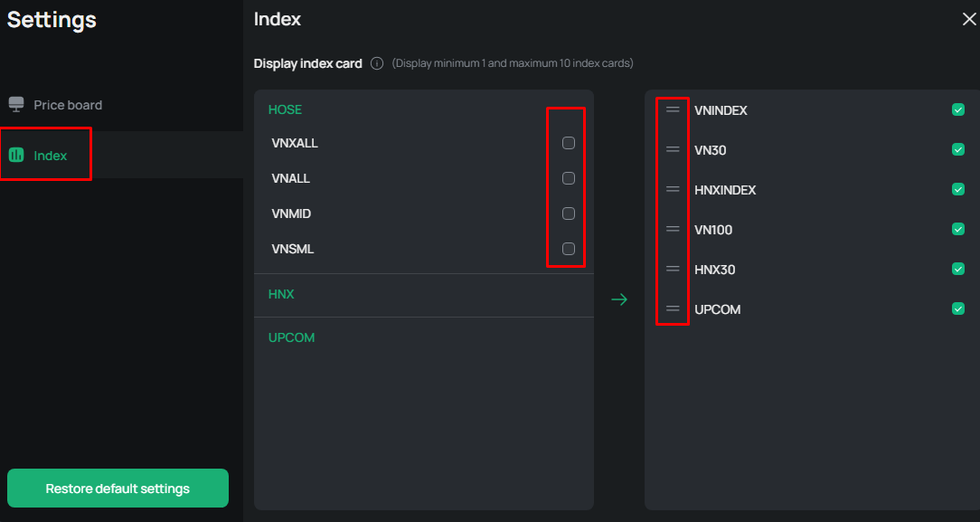Tick the VNMID checkbox
The width and height of the screenshot is (980, 522).
tap(568, 214)
